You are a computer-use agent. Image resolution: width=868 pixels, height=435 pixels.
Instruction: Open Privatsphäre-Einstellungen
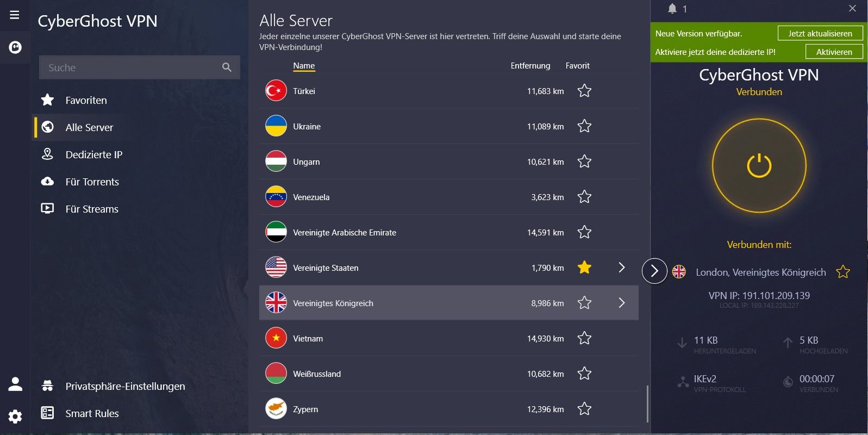point(125,386)
